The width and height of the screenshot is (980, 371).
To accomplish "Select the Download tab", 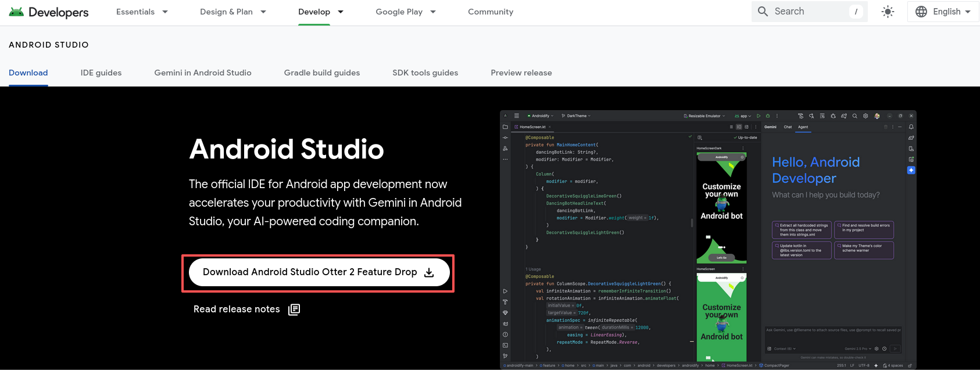I will [28, 73].
